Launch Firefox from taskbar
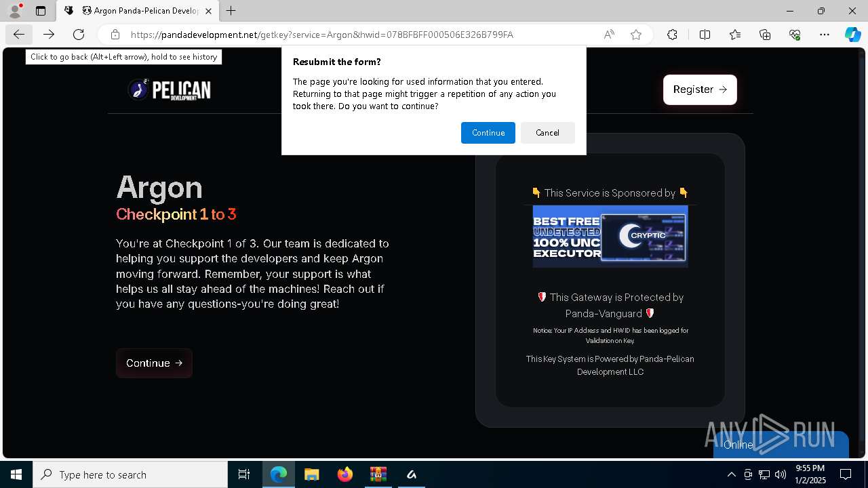This screenshot has width=868, height=488. click(x=345, y=474)
